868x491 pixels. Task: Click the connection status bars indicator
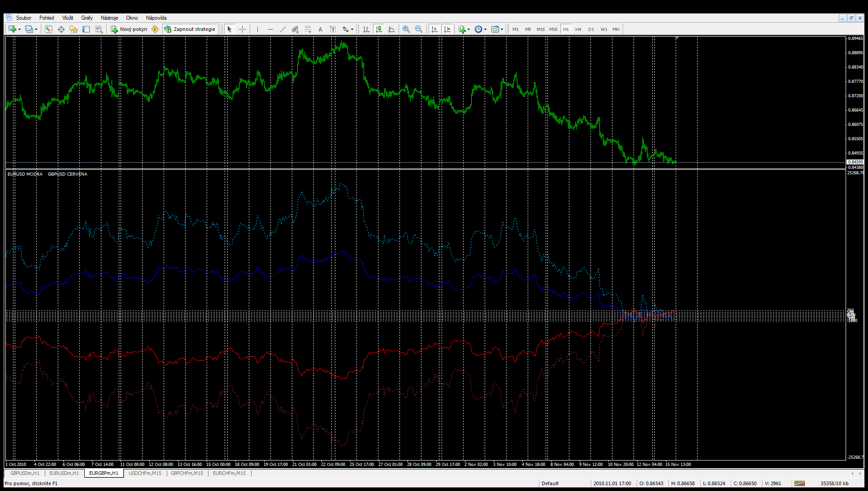coord(799,483)
